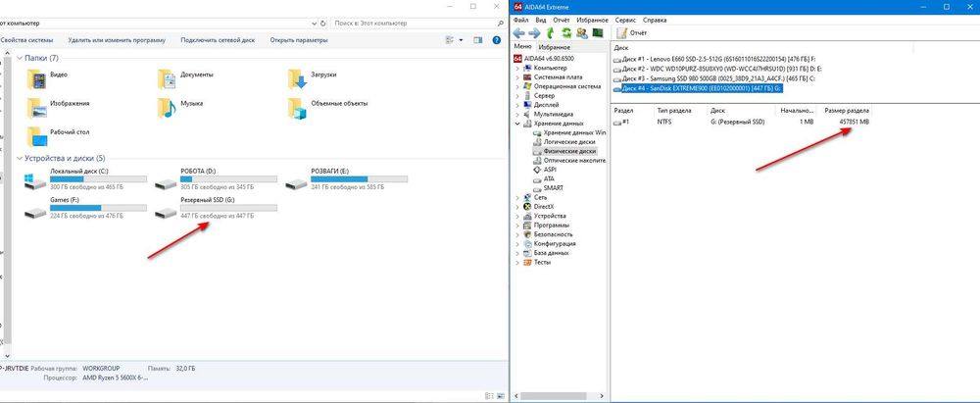The image size is (980, 403).
Task: Switch to the Избранное tab
Action: click(x=555, y=47)
